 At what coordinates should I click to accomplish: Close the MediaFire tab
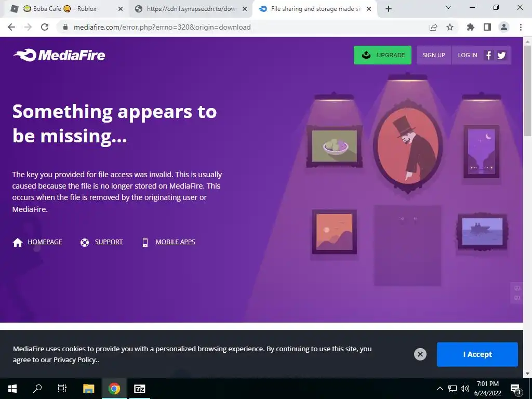369,9
